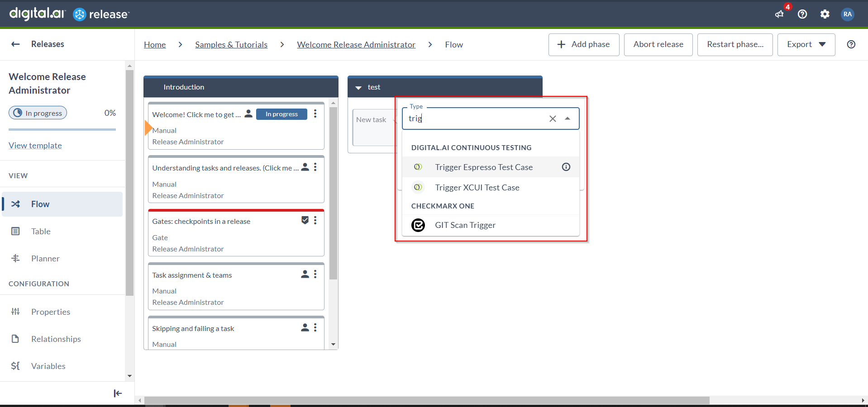Select Trigger XCUI Test Case option
Screen dimensions: 868x407
click(x=491, y=187)
